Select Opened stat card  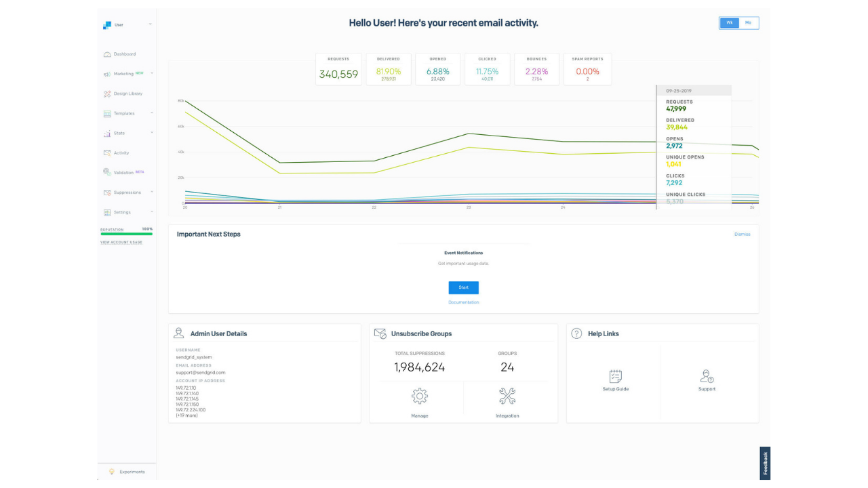(x=438, y=69)
